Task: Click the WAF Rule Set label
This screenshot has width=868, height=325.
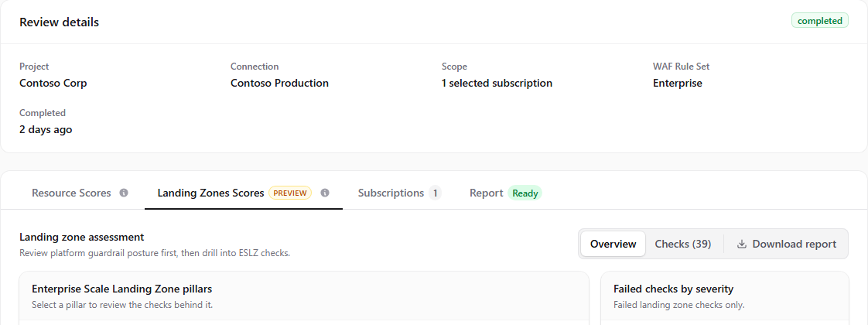Action: click(681, 67)
